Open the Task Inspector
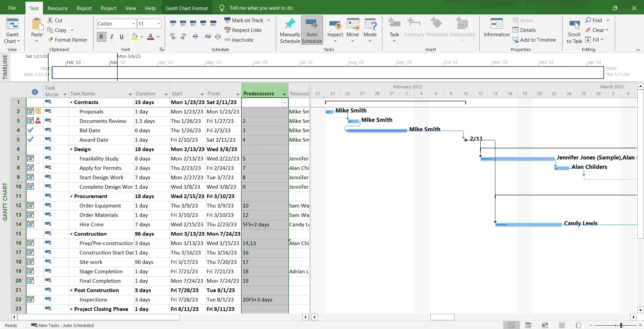Image resolution: width=644 pixels, height=329 pixels. point(335,30)
